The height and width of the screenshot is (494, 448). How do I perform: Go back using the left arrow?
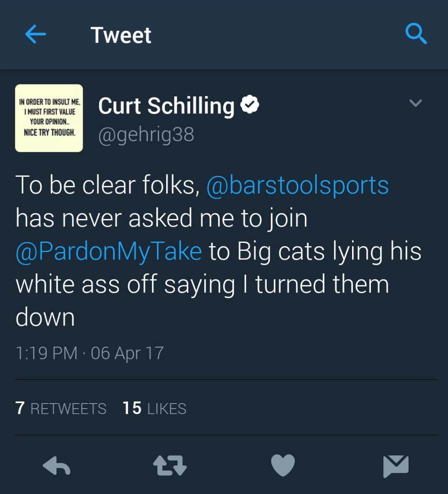(x=36, y=34)
